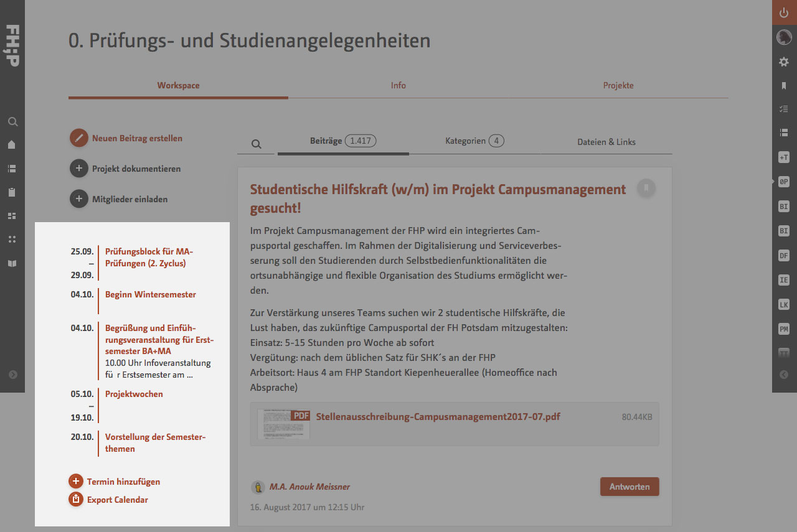
Task: Select the Kategorien tab
Action: coord(474,141)
